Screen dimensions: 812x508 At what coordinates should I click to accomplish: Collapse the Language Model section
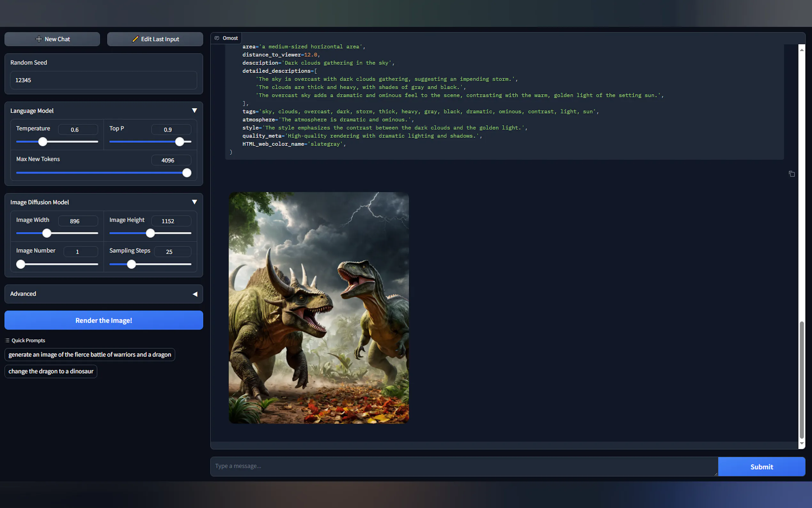point(194,111)
